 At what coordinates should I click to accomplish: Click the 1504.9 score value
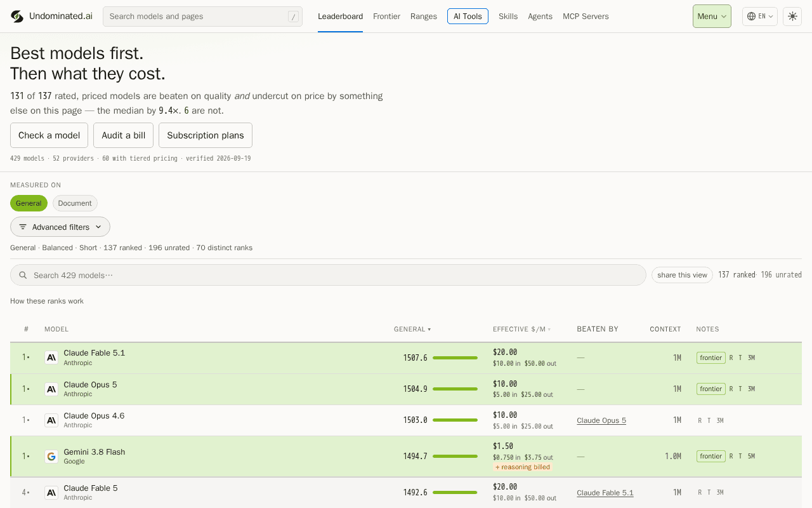pyautogui.click(x=415, y=389)
